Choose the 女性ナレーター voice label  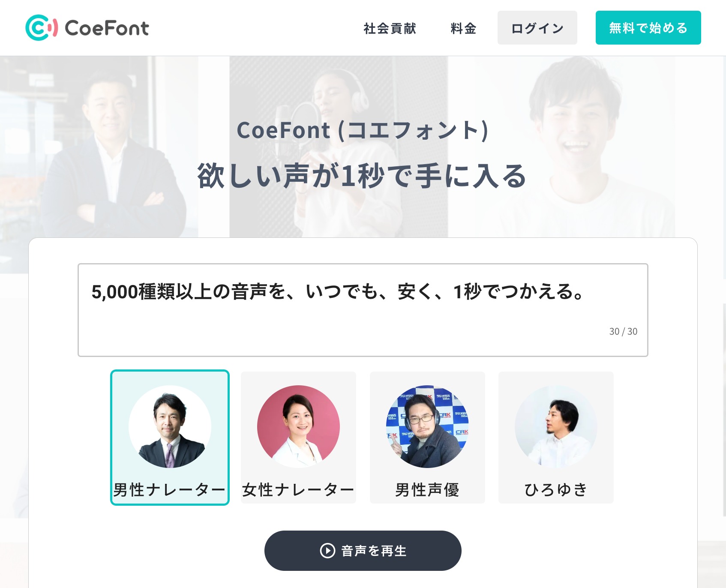(x=298, y=489)
